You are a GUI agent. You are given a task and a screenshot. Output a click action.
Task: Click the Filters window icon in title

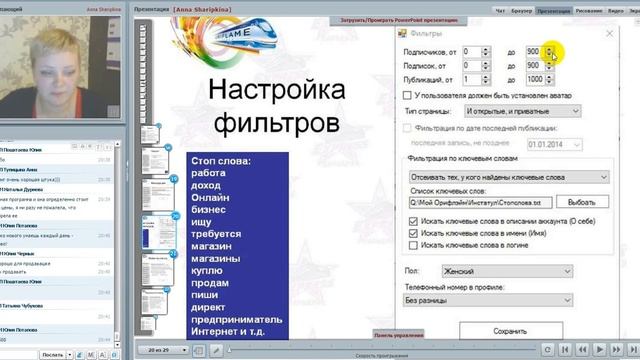(x=402, y=33)
